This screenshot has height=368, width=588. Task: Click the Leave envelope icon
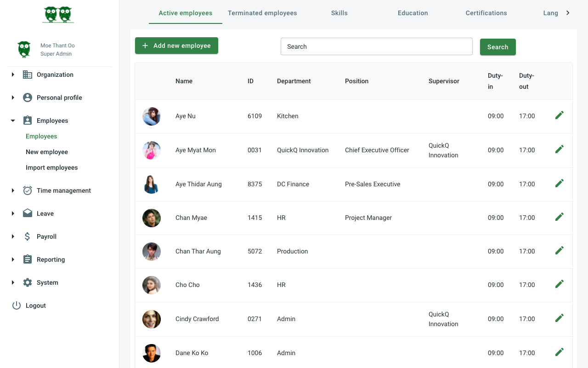[28, 213]
